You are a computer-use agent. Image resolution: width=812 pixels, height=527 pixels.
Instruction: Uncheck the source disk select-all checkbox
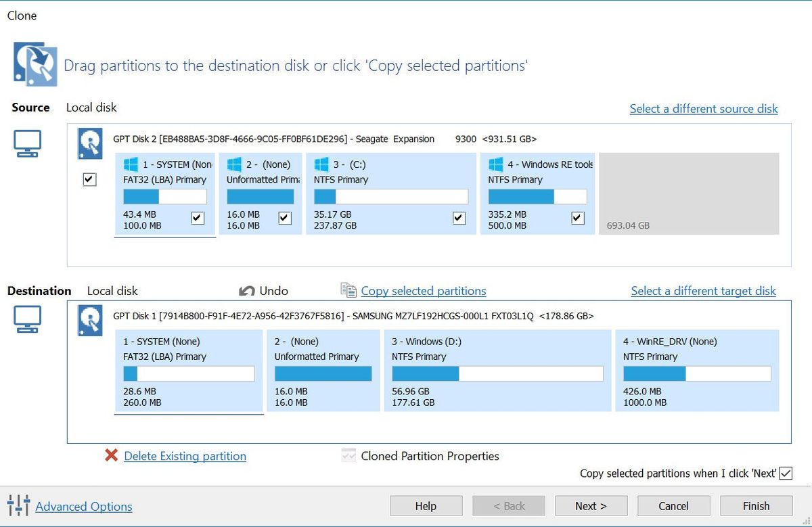pyautogui.click(x=89, y=179)
